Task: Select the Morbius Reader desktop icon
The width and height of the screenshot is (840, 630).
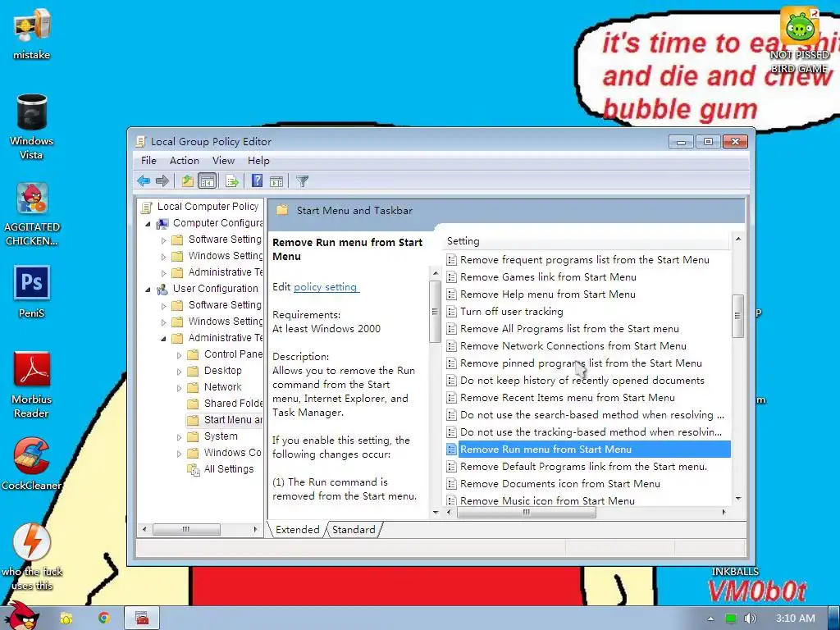Action: click(x=32, y=385)
